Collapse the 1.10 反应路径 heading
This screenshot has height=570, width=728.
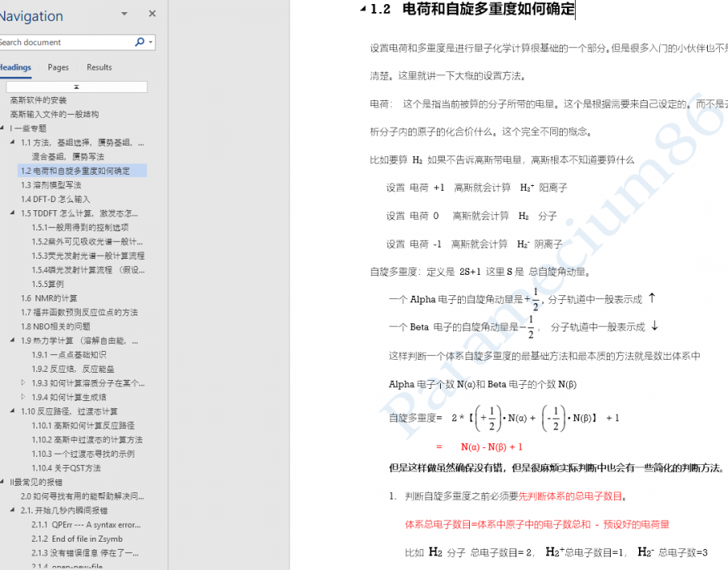click(12, 412)
